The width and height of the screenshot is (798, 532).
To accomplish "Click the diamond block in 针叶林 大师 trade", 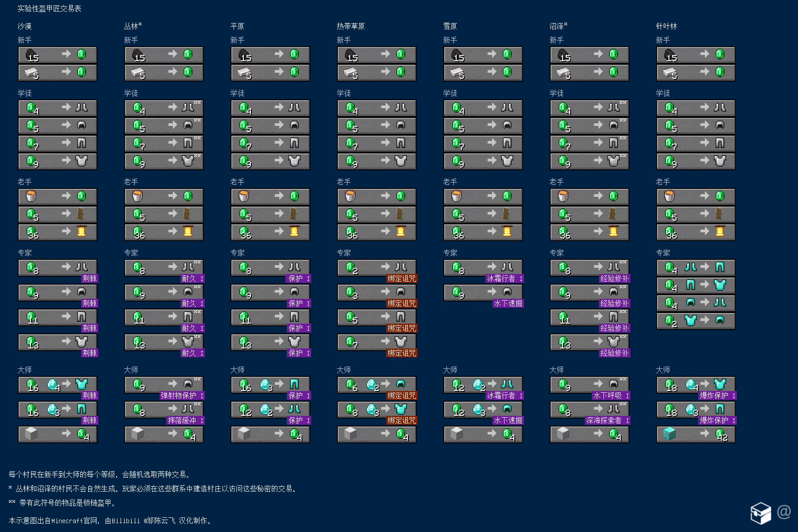I will pos(669,434).
